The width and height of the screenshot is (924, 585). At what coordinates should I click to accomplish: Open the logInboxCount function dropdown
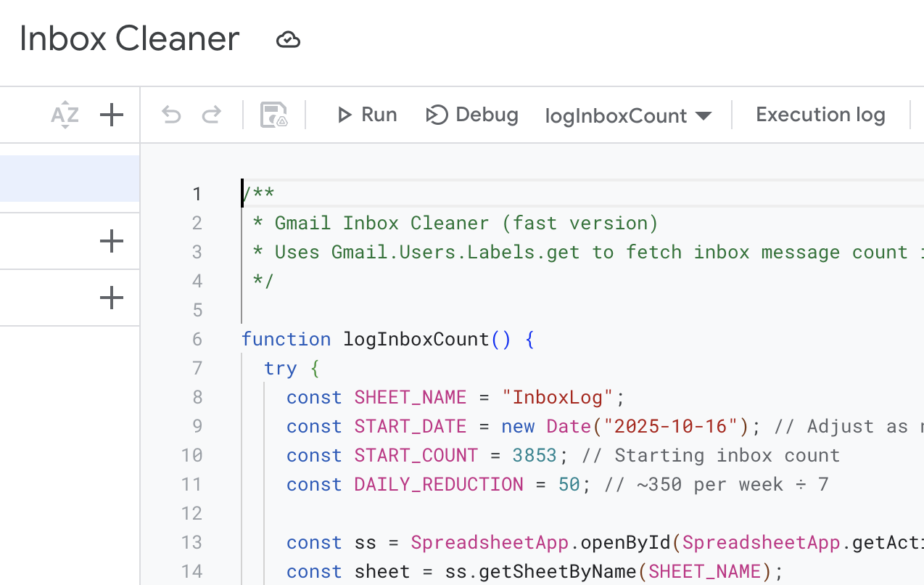coord(628,116)
